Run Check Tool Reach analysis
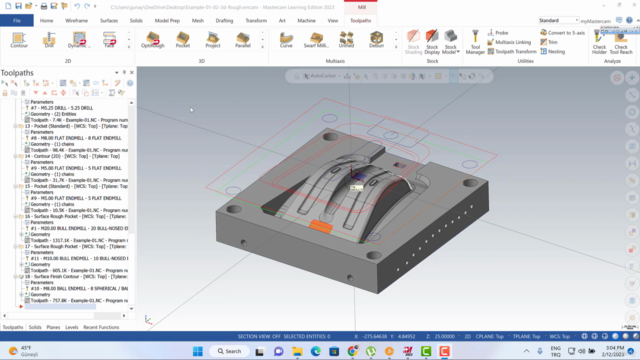Image resolution: width=640 pixels, height=360 pixels. click(621, 42)
